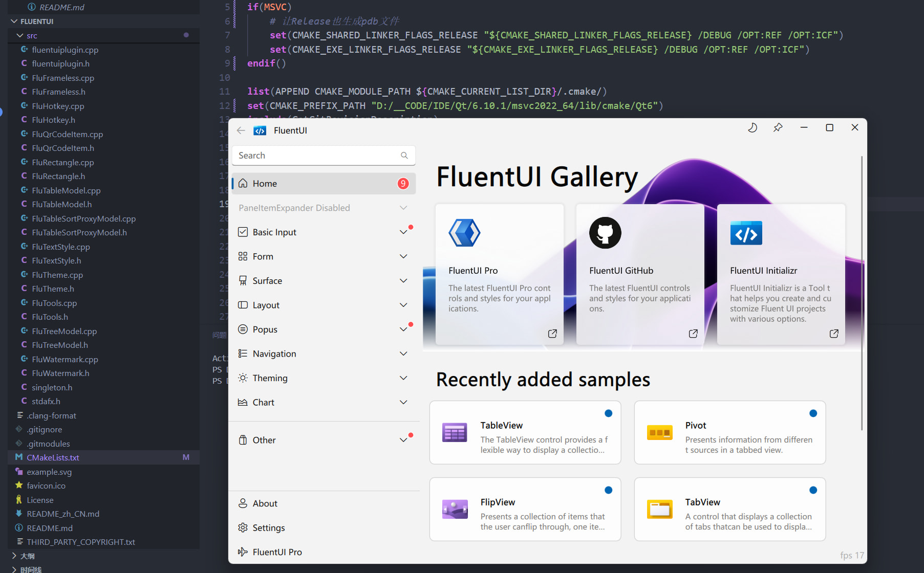Click the search magnifier icon
924x573 pixels.
404,156
